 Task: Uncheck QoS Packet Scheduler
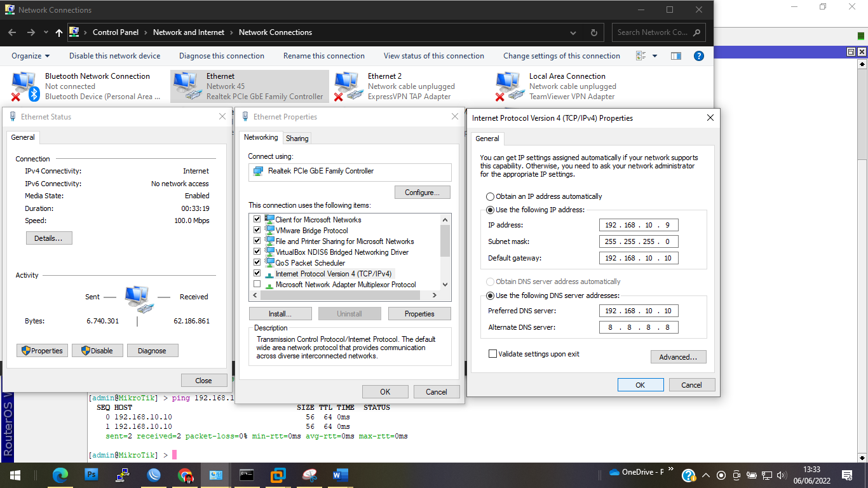coord(257,262)
